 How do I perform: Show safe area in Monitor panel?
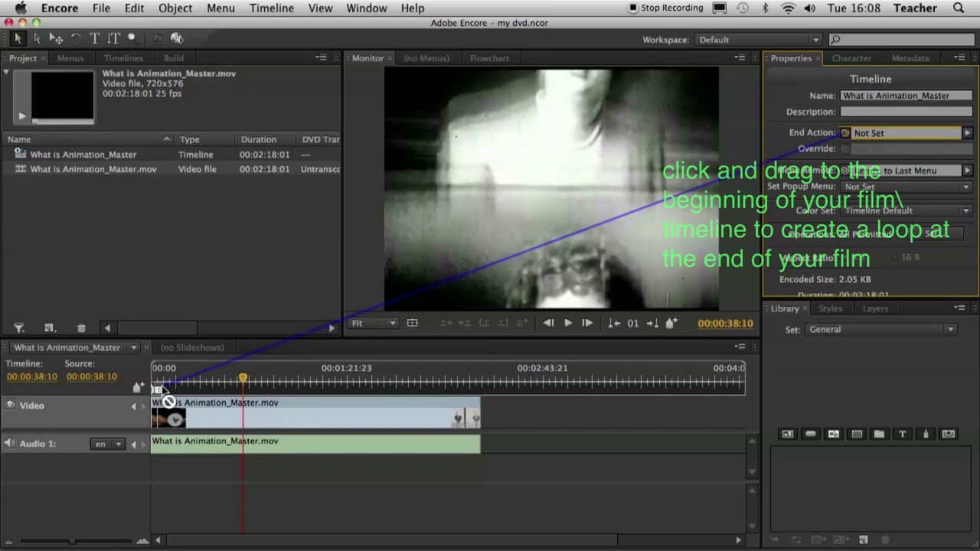click(x=412, y=323)
